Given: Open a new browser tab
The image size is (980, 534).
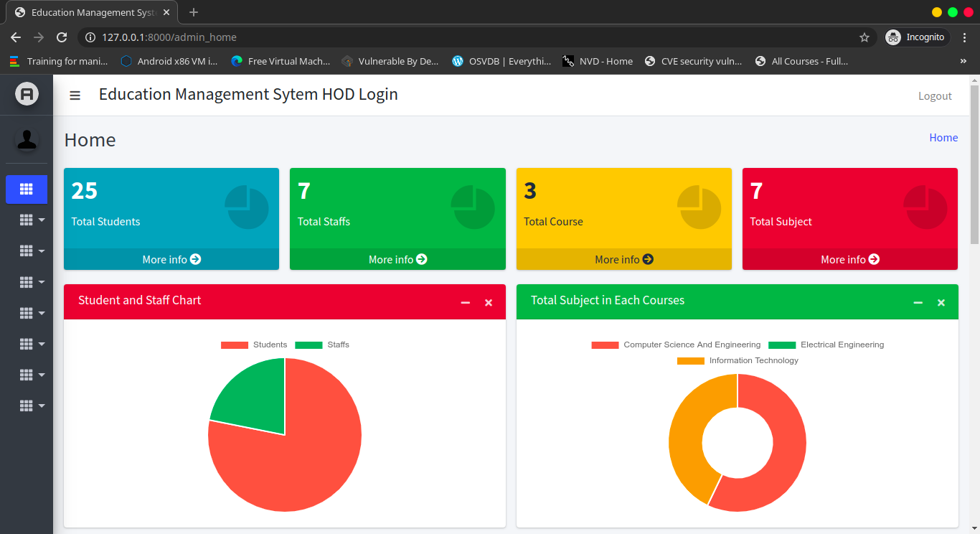Looking at the screenshot, I should [x=194, y=12].
